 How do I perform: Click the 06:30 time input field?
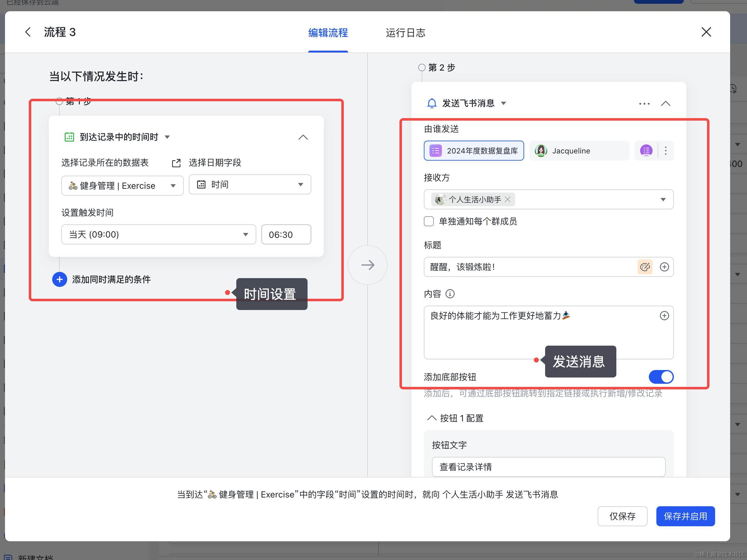[286, 234]
